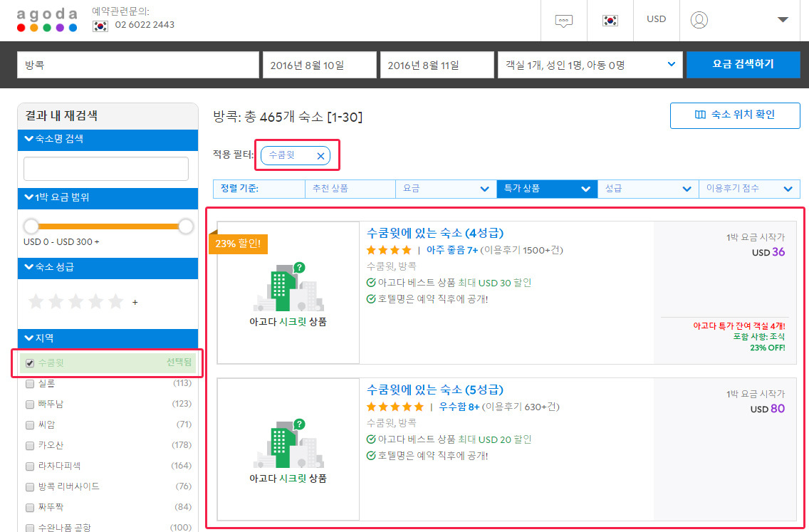Click the 방콕 destination search field

pos(137,65)
